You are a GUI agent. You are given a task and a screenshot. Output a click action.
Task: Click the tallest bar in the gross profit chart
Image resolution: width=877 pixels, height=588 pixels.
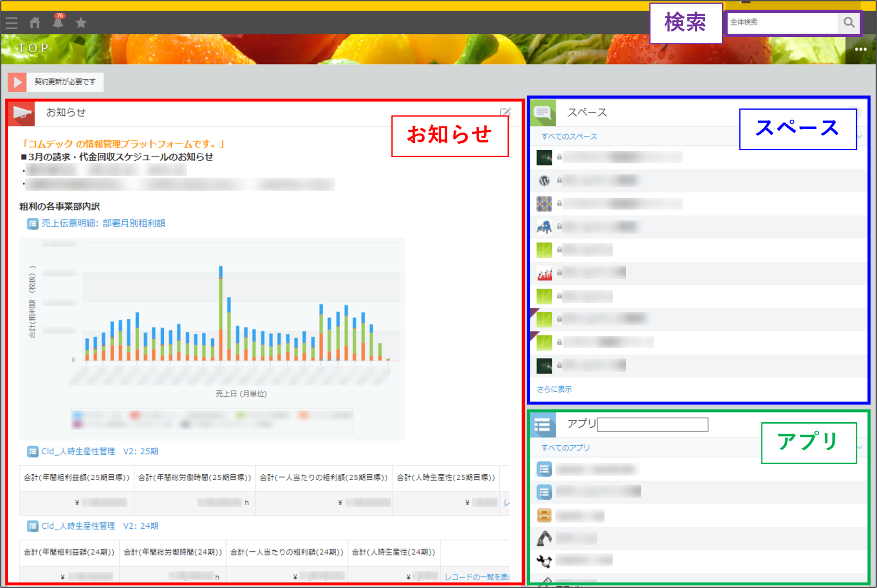click(x=221, y=314)
